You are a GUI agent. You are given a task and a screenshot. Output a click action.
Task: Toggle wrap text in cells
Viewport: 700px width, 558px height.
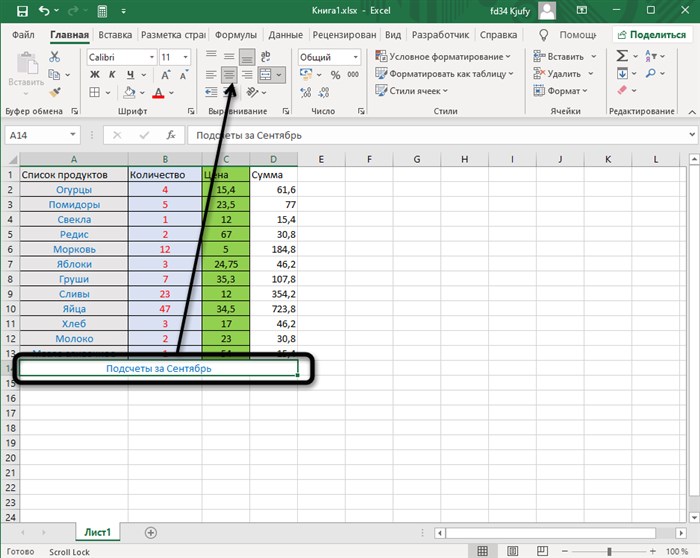click(266, 56)
